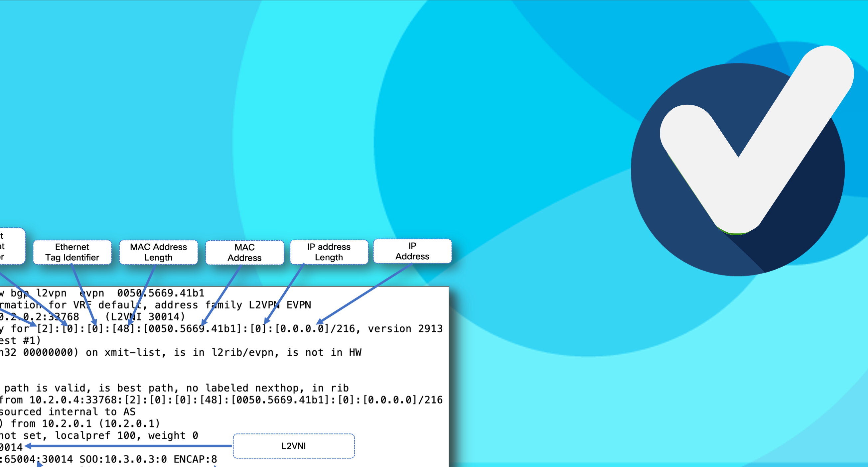Click the IP address Length callout box
This screenshot has width=868, height=467.
pyautogui.click(x=329, y=252)
